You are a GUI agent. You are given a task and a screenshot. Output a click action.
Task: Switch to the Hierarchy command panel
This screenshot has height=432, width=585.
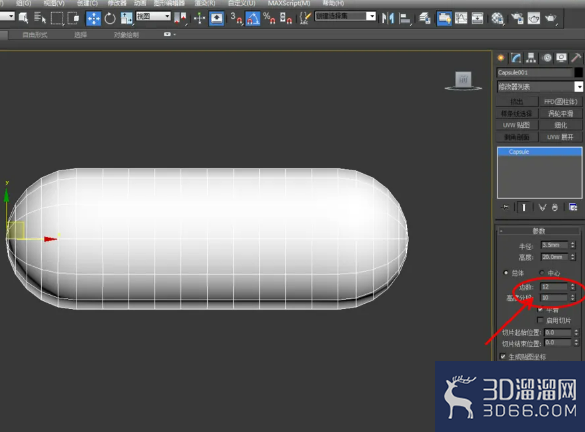531,58
